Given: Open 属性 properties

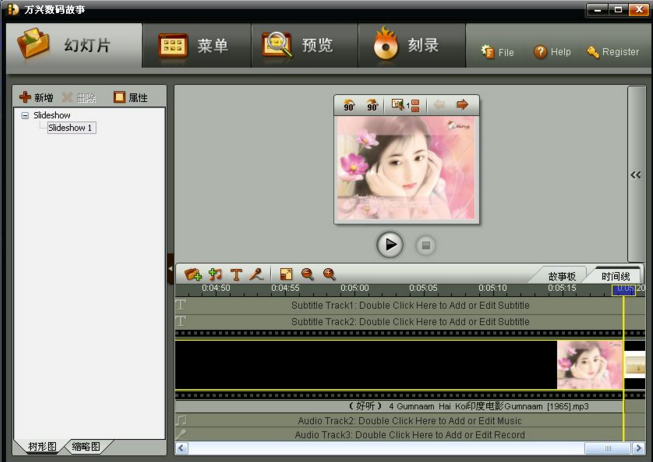Looking at the screenshot, I should click(131, 97).
